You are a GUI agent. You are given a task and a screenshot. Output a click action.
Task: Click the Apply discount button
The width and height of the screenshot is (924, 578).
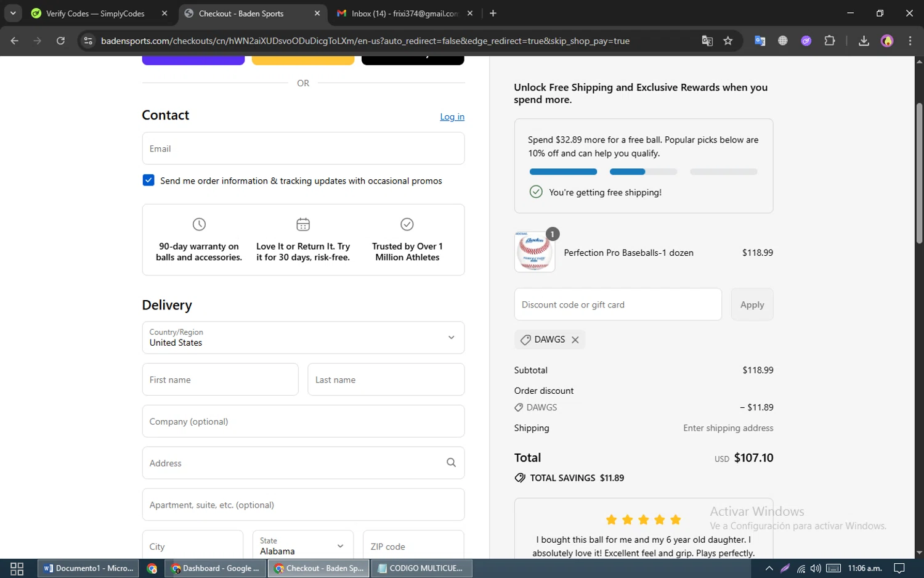coord(752,304)
